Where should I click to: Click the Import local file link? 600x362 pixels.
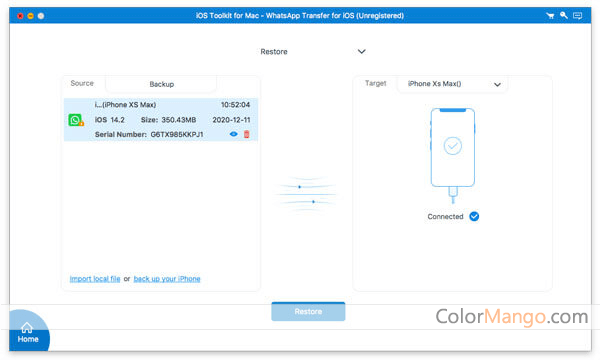coord(95,279)
